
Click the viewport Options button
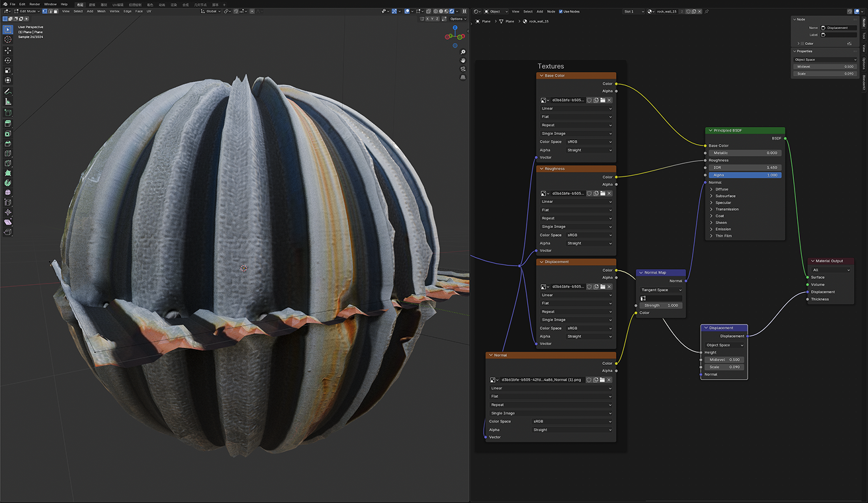pyautogui.click(x=458, y=19)
